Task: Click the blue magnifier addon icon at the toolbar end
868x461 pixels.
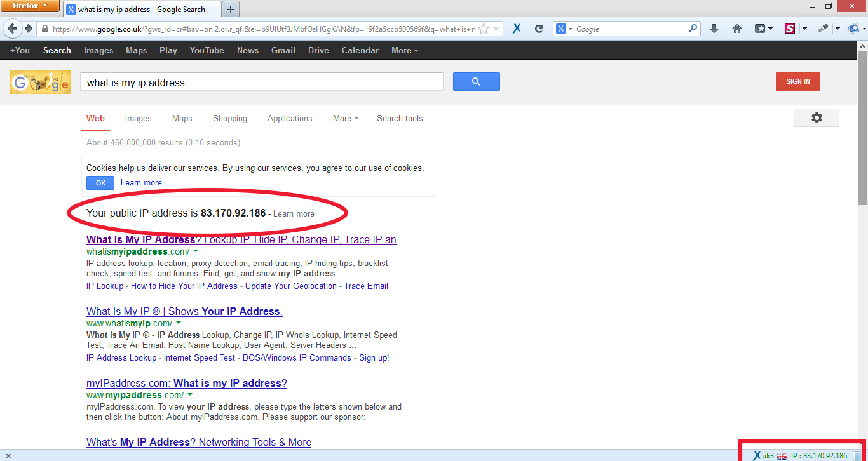Action: (853, 29)
